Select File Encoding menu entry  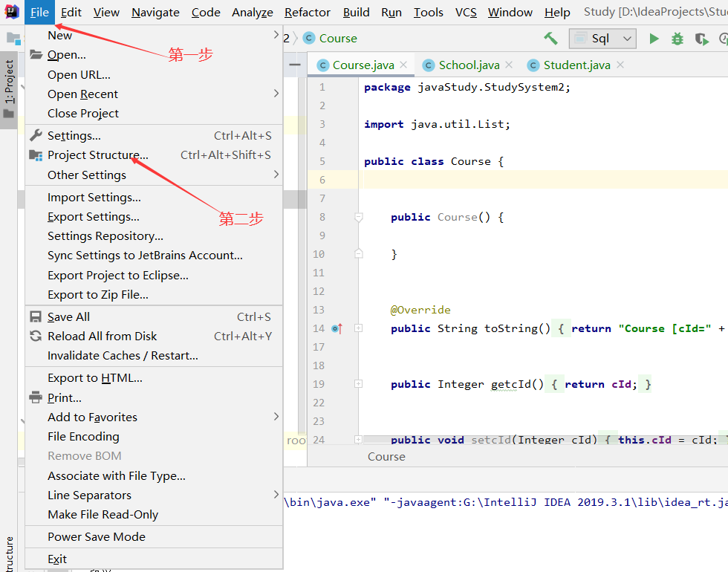coord(153,437)
